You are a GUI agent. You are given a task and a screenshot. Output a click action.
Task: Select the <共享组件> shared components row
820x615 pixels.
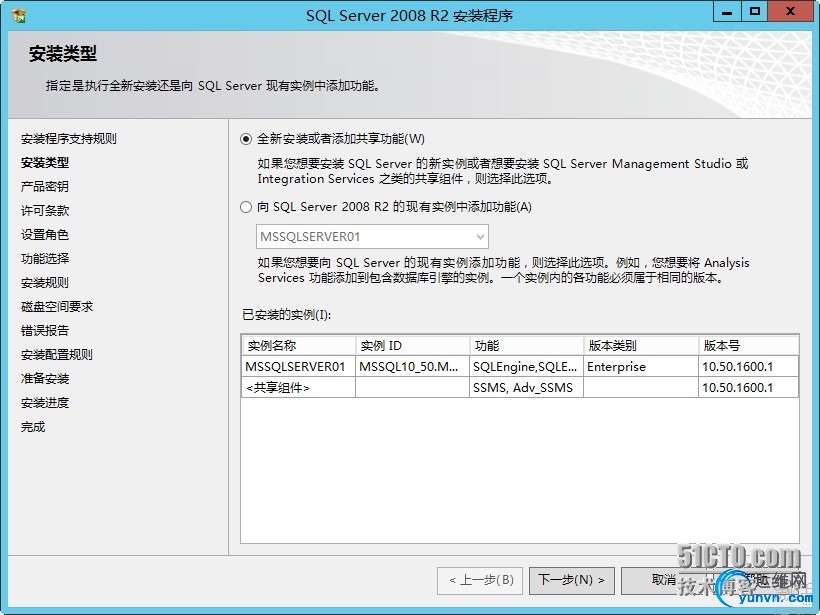pyautogui.click(x=520, y=388)
